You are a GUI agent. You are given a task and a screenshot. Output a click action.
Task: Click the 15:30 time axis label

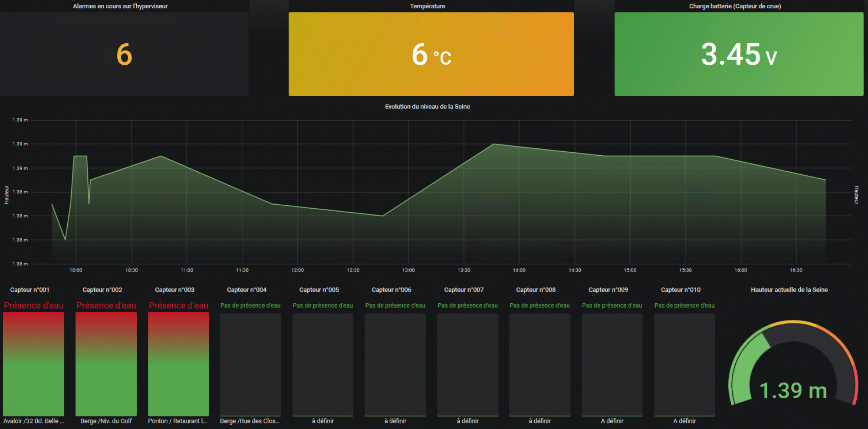pos(686,270)
